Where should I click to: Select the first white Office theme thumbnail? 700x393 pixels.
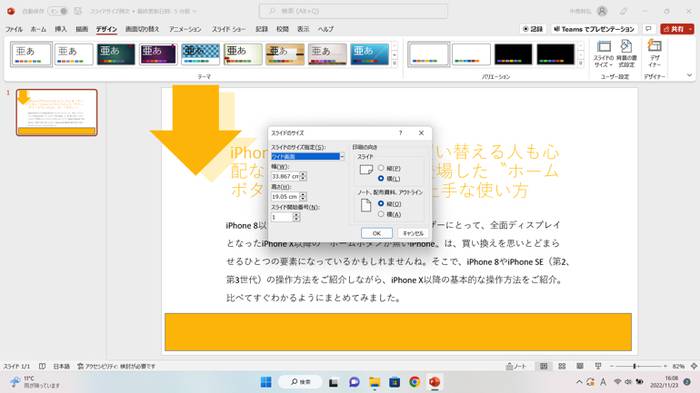(x=31, y=54)
